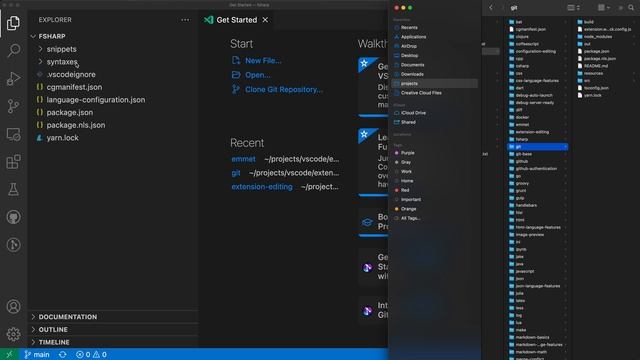The image size is (640, 360).
Task: Open Finder group-by dropdown
Action: click(604, 7)
